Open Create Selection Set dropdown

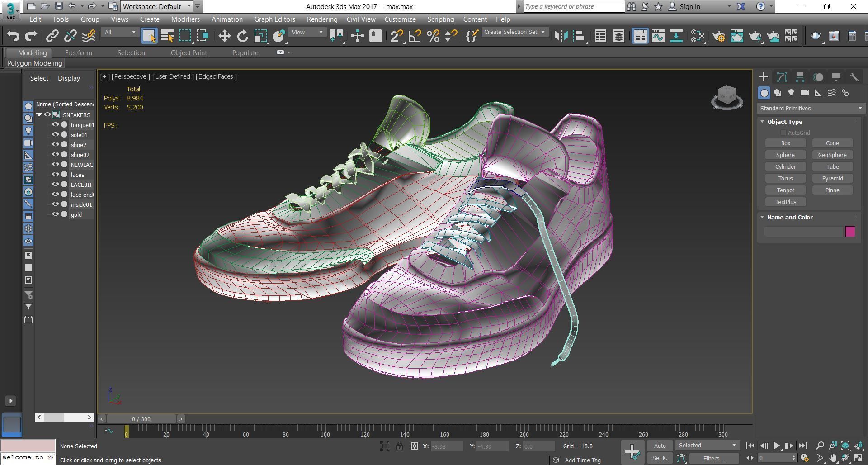pyautogui.click(x=515, y=32)
